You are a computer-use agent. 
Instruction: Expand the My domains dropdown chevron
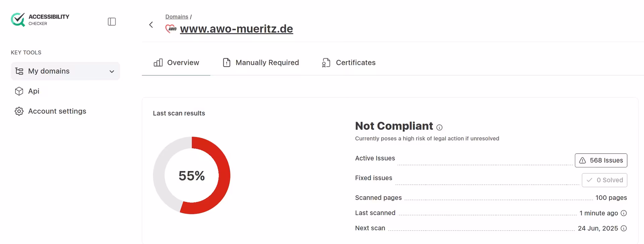(112, 71)
